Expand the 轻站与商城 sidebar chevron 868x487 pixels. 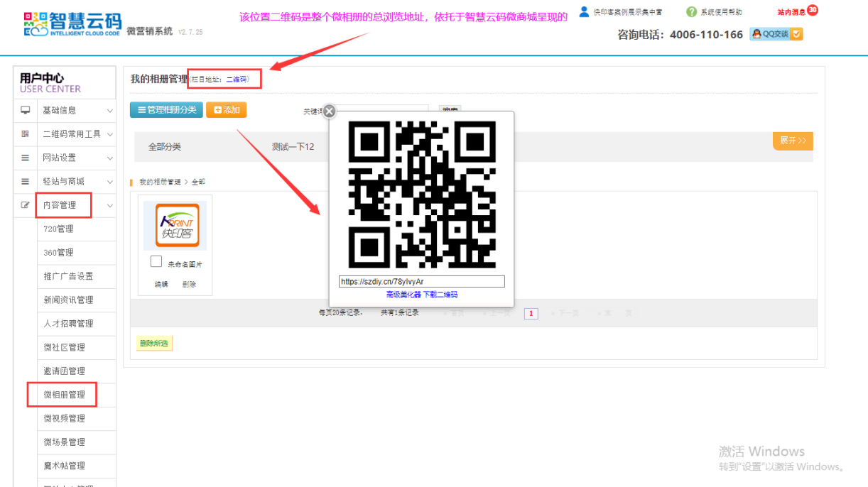point(109,182)
